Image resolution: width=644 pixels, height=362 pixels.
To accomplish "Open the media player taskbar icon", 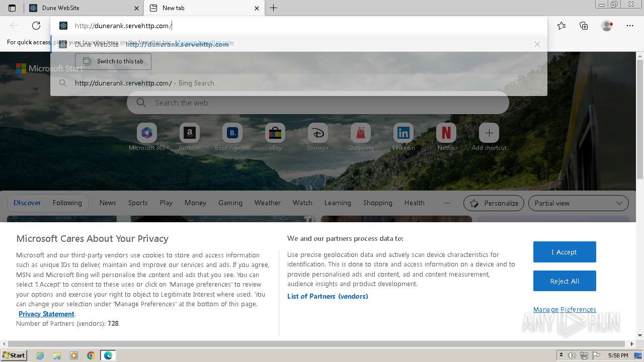I will point(74,355).
